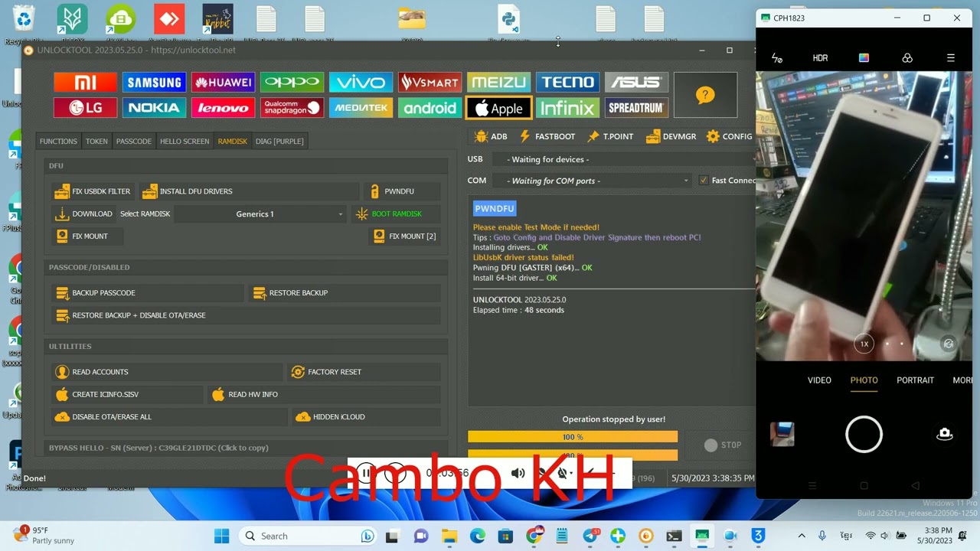
Task: Select the Vsmart brand tile
Action: click(430, 82)
